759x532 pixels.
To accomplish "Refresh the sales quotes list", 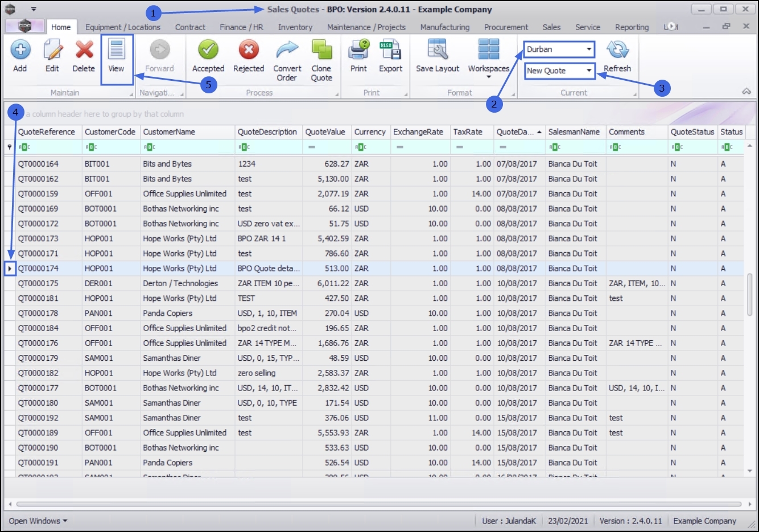I will point(617,56).
